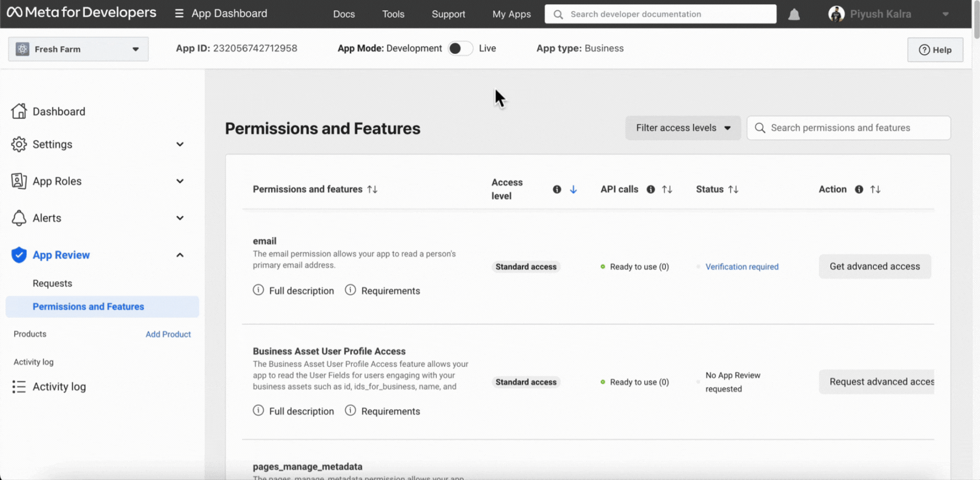Image resolution: width=980 pixels, height=480 pixels.
Task: Click Piyush Kalra profile avatar
Action: tap(836, 14)
